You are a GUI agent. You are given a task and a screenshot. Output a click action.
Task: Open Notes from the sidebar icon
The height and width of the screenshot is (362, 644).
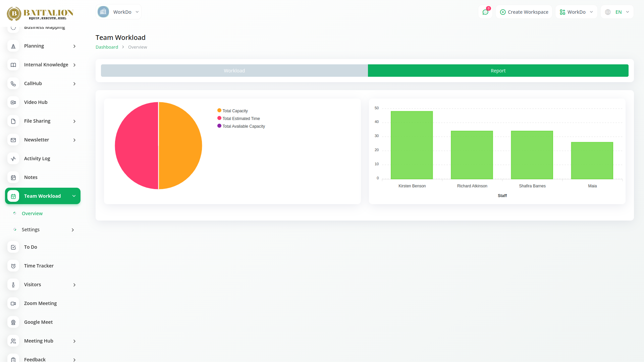pos(13,177)
